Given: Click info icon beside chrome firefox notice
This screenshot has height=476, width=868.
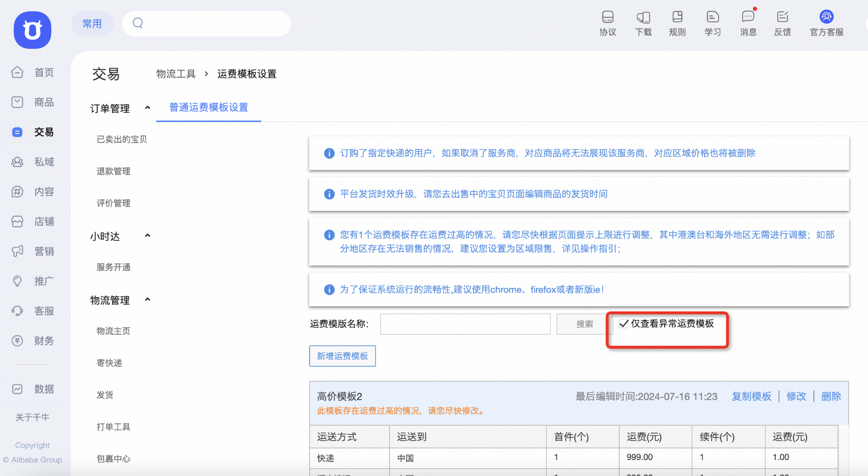Looking at the screenshot, I should [329, 290].
